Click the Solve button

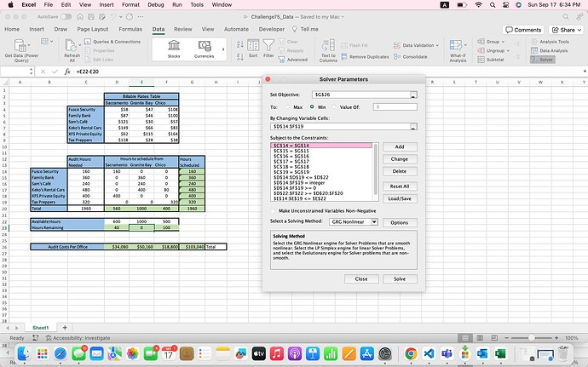(x=400, y=279)
